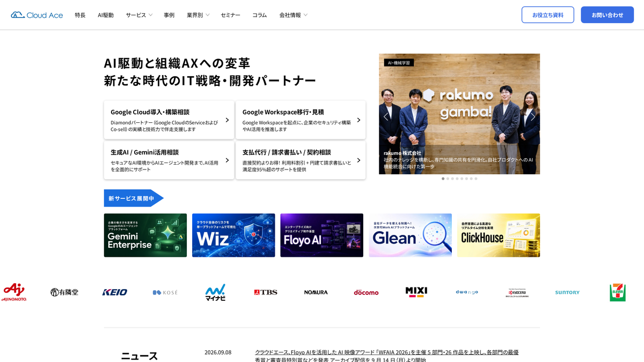Click the お役立ち資料 button
Screen dimensions: 644x362
(548, 15)
